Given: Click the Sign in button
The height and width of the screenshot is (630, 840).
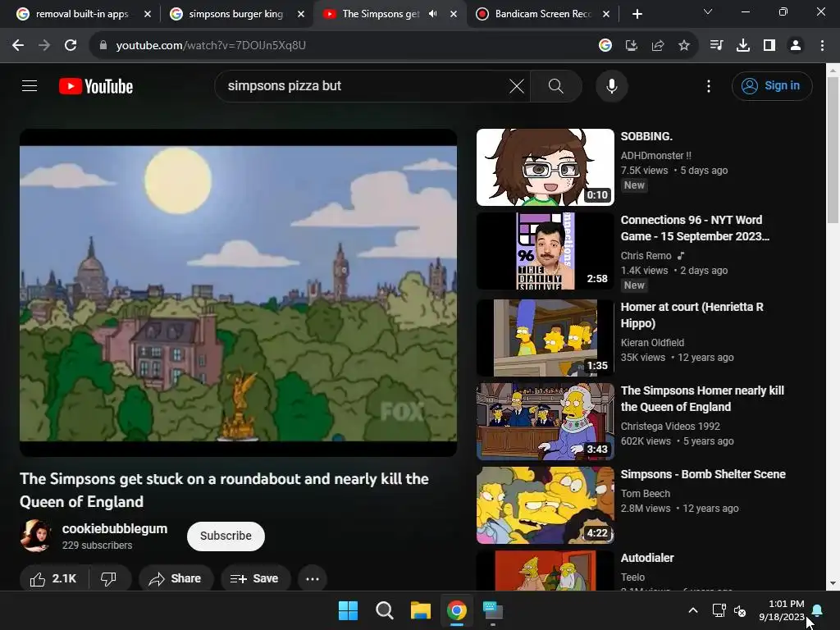Looking at the screenshot, I should point(772,85).
